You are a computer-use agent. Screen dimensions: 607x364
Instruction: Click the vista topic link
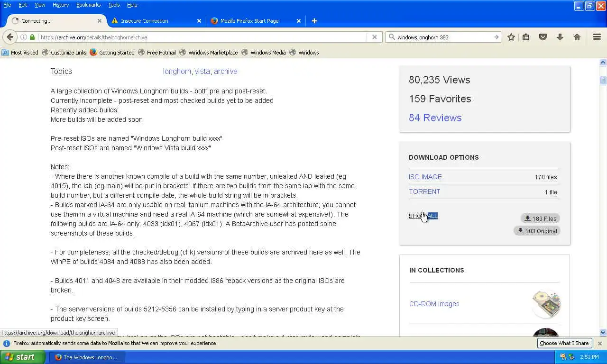pos(202,71)
